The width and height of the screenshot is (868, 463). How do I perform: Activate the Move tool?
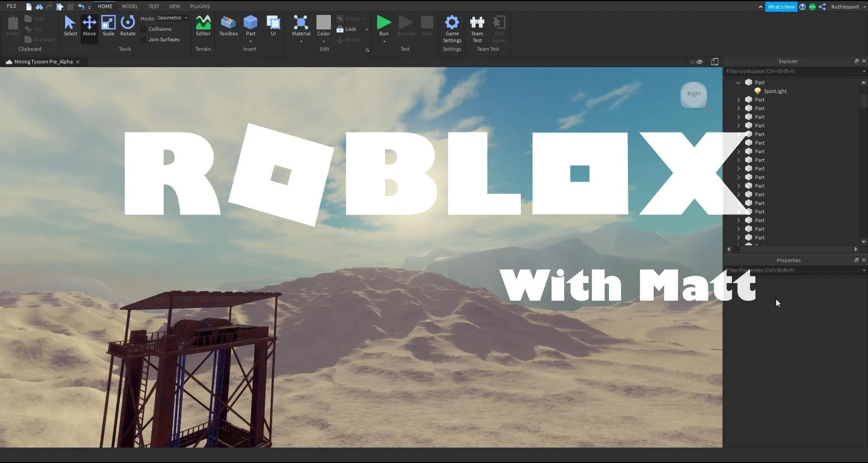point(89,26)
